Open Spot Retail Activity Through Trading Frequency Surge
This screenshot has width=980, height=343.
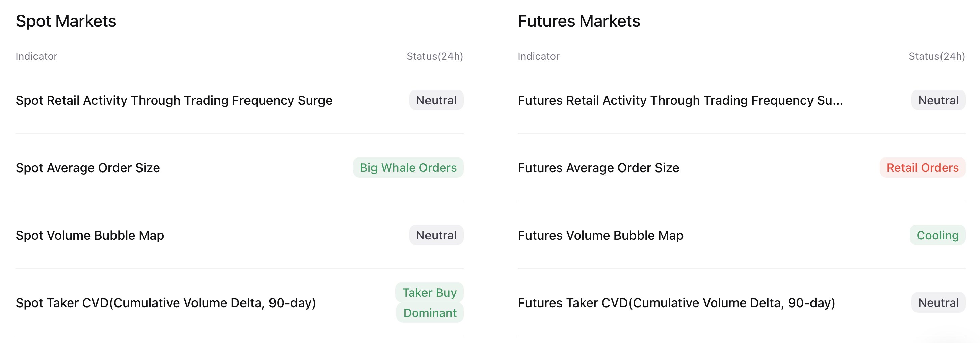(174, 100)
